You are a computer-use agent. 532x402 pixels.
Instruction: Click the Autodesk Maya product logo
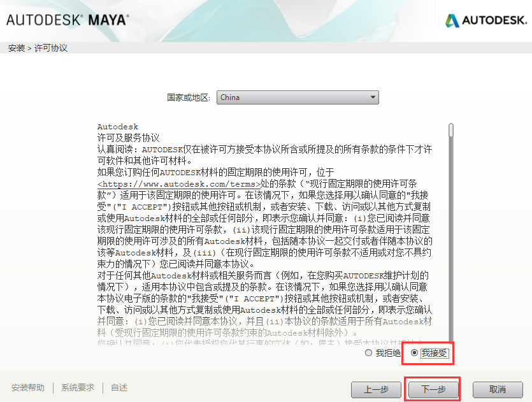pyautogui.click(x=68, y=20)
